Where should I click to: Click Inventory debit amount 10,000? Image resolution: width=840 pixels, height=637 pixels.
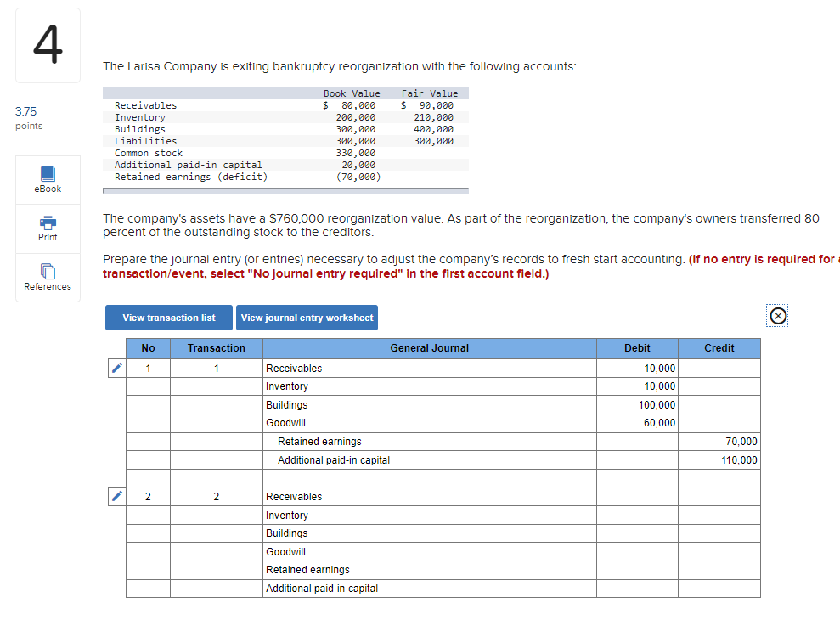637,386
